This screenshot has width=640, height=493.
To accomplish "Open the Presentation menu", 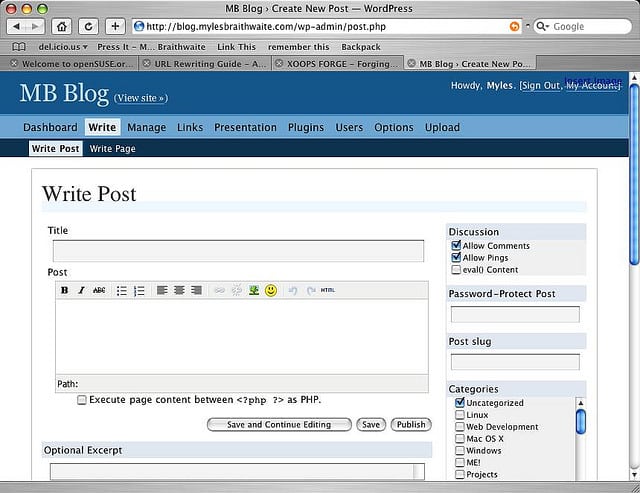I will [245, 127].
